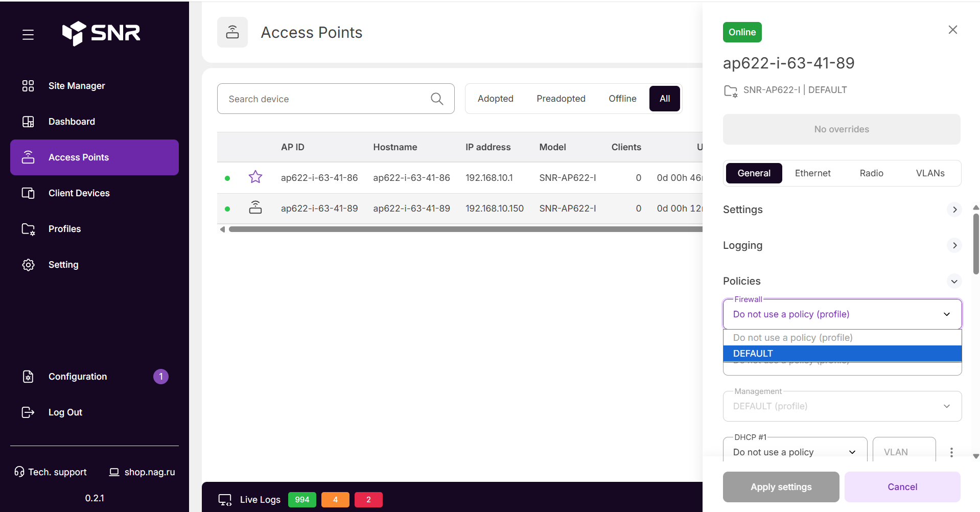Close the device details panel
Screen dimensions: 980x512
953,30
